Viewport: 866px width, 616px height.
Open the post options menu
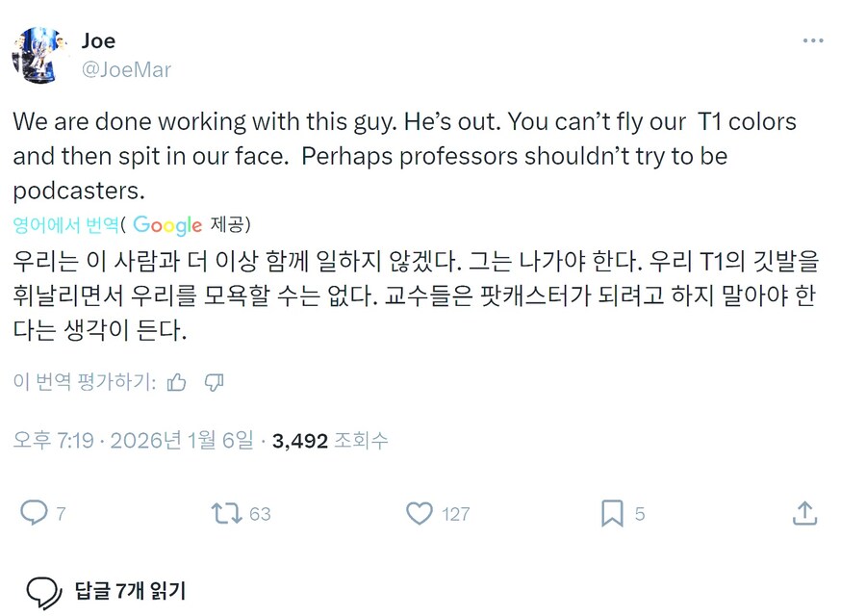pyautogui.click(x=813, y=40)
